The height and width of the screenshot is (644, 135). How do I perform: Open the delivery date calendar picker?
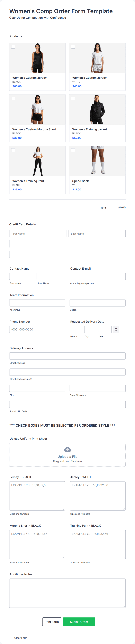click(x=116, y=329)
